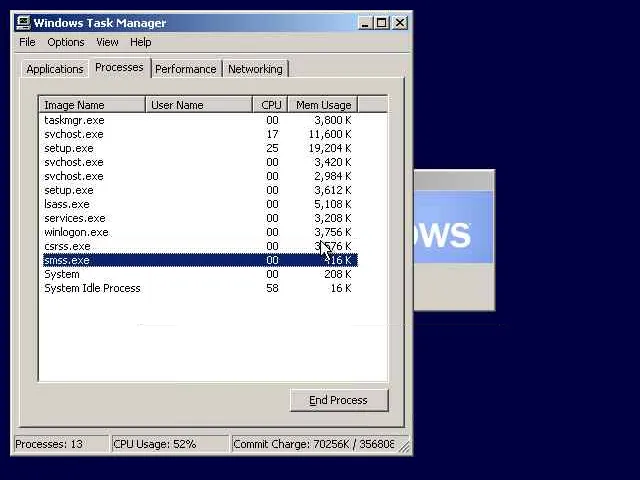Image resolution: width=640 pixels, height=480 pixels.
Task: Click the End Process button
Action: (339, 400)
